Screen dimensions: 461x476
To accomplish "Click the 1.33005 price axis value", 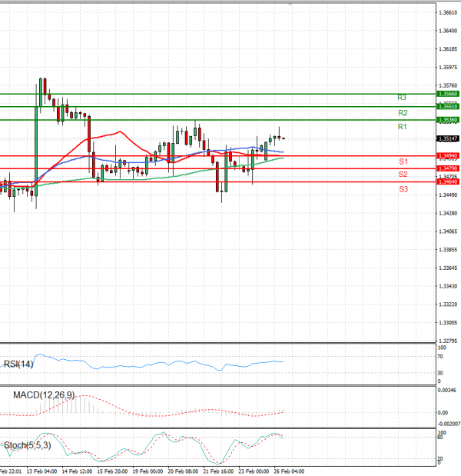I will click(x=448, y=323).
